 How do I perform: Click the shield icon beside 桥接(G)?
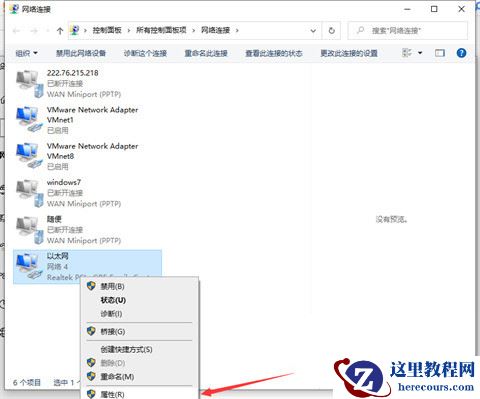(91, 331)
